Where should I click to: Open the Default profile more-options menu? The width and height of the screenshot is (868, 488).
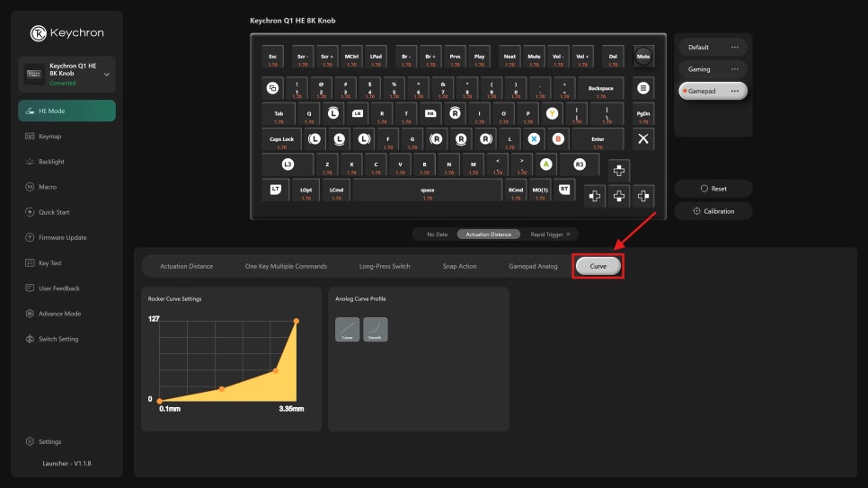tap(735, 47)
